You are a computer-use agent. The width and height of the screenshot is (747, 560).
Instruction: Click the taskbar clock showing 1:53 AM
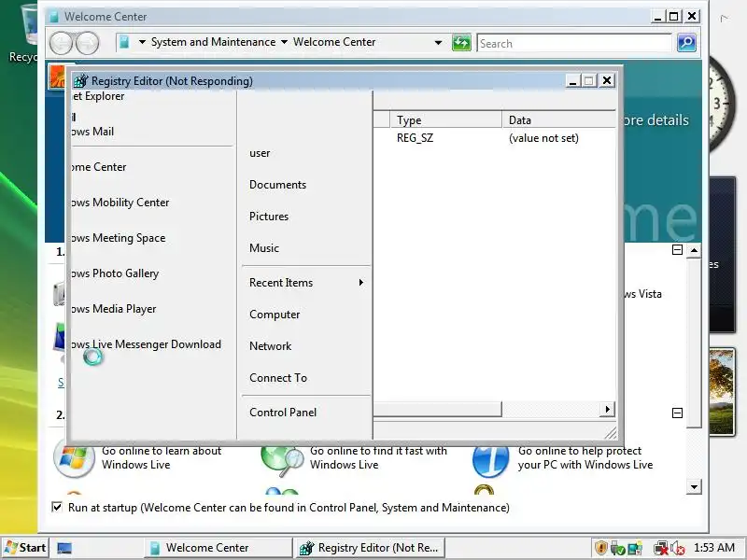pyautogui.click(x=714, y=548)
